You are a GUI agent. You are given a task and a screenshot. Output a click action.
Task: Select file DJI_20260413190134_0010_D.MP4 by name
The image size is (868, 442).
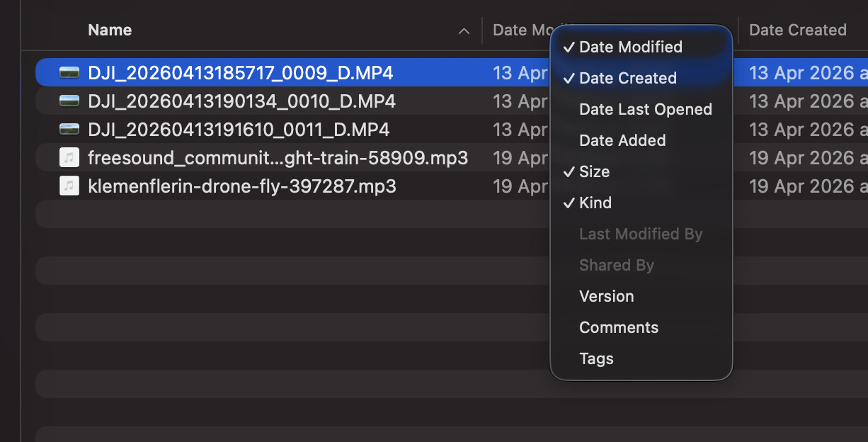click(x=241, y=101)
